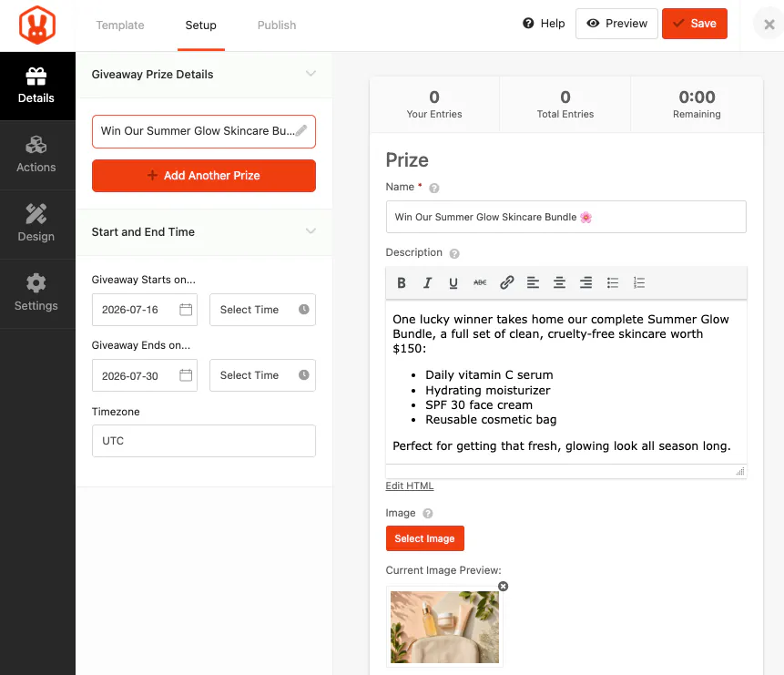Screen dimensions: 784x675
Task: Switch to the Publish tab
Action: pyautogui.click(x=277, y=25)
